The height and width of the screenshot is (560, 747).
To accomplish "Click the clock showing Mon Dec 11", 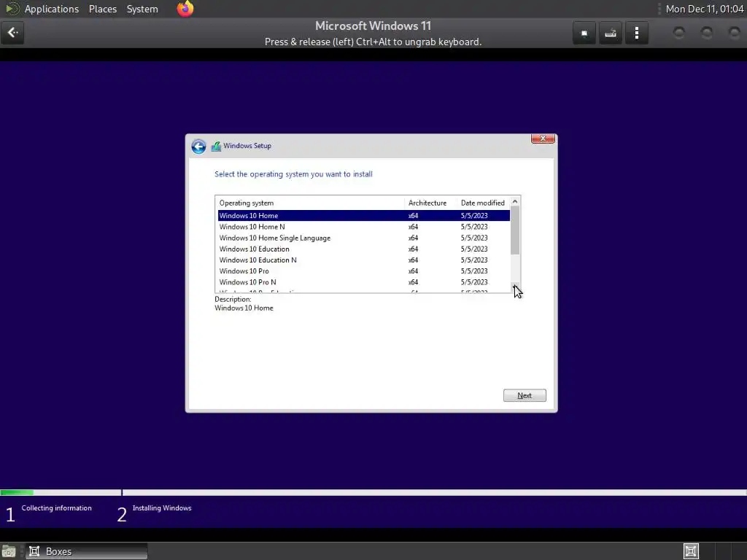I will point(704,9).
